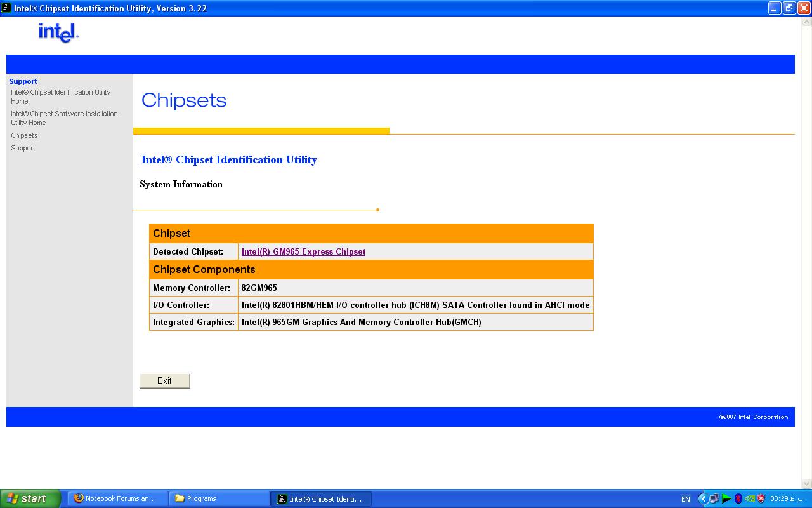Close the Chipset Identification Utility window

804,8
